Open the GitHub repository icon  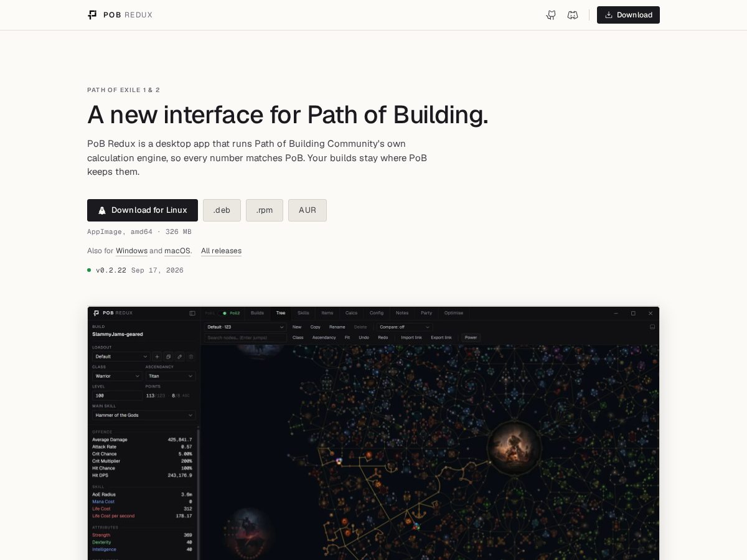[551, 15]
